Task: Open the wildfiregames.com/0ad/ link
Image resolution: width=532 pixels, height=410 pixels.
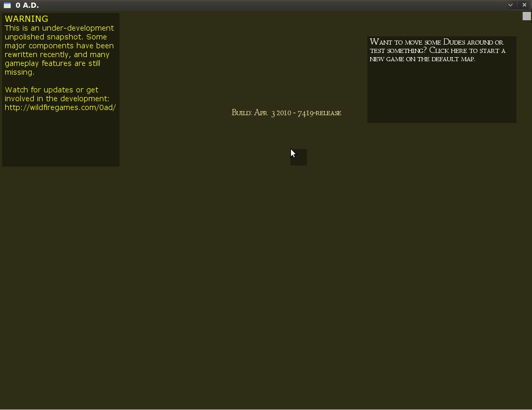Action: (60, 107)
